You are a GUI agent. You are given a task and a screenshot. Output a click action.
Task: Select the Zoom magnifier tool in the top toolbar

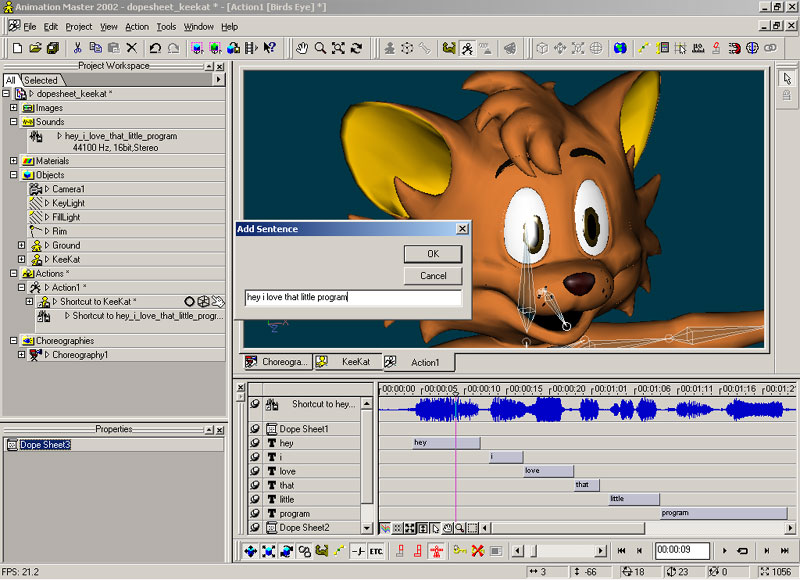point(320,47)
